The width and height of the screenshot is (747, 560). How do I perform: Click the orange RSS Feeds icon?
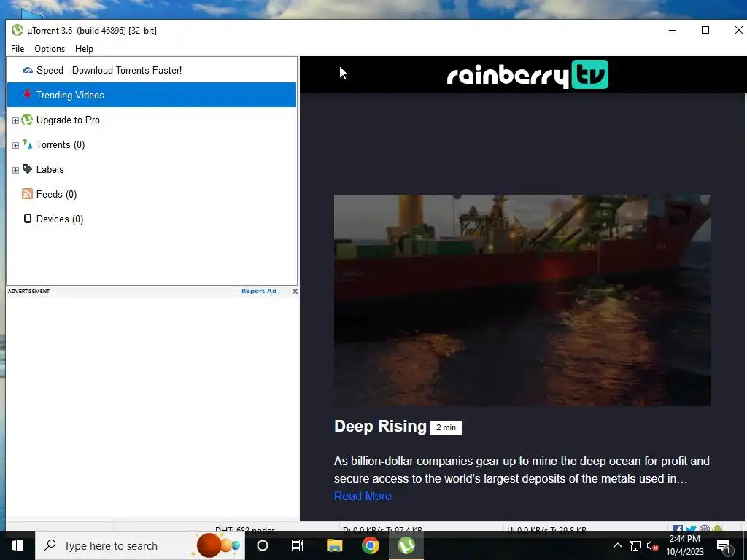coord(27,194)
